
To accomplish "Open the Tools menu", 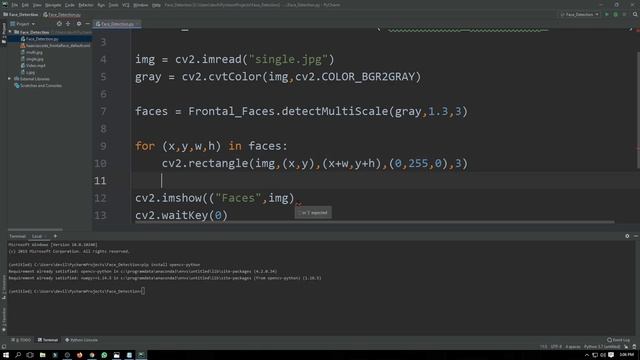I will [113, 5].
